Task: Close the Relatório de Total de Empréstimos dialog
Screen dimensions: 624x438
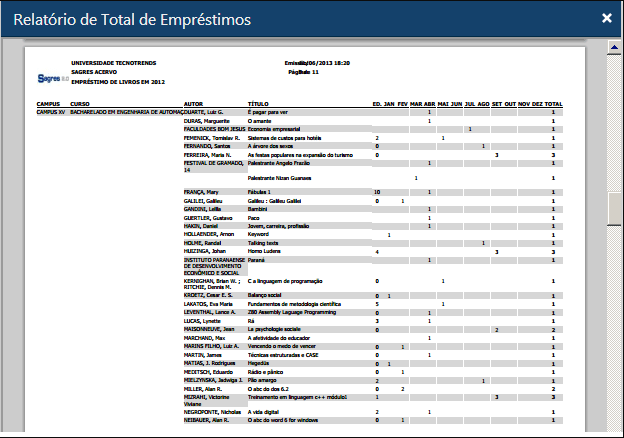Action: [606, 18]
